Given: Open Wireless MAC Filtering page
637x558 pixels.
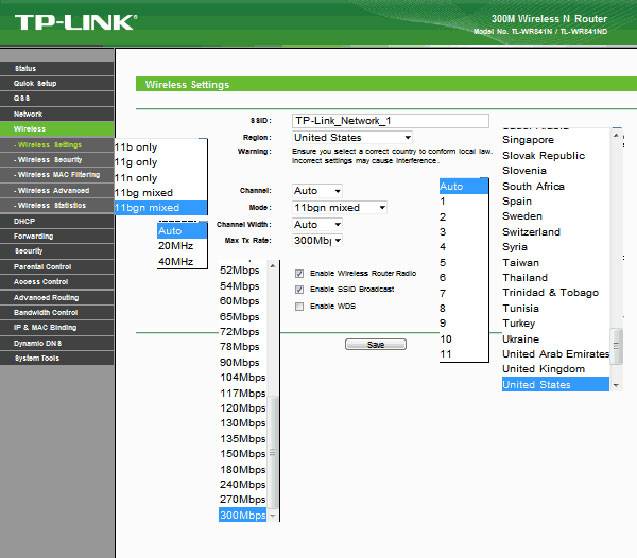Looking at the screenshot, I should click(56, 175).
